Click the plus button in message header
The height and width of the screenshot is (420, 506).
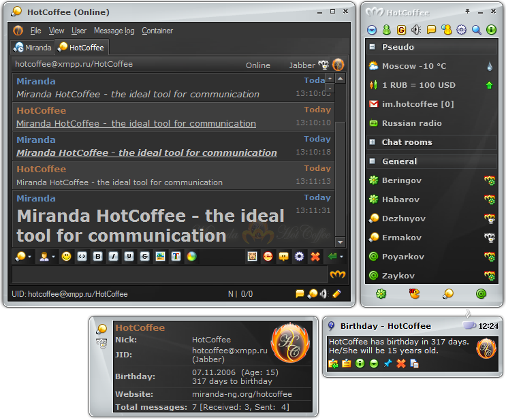(330, 79)
